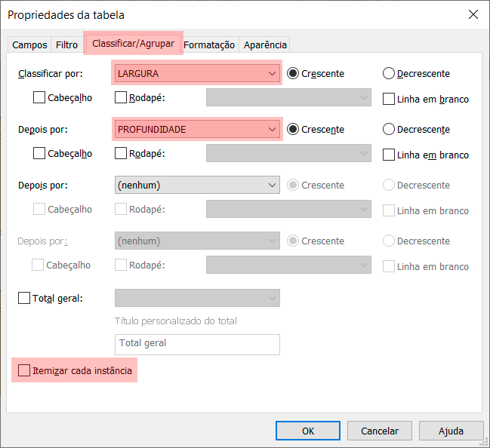This screenshot has height=448, width=490.
Task: Toggle the Total geral checkbox
Action: click(x=24, y=298)
